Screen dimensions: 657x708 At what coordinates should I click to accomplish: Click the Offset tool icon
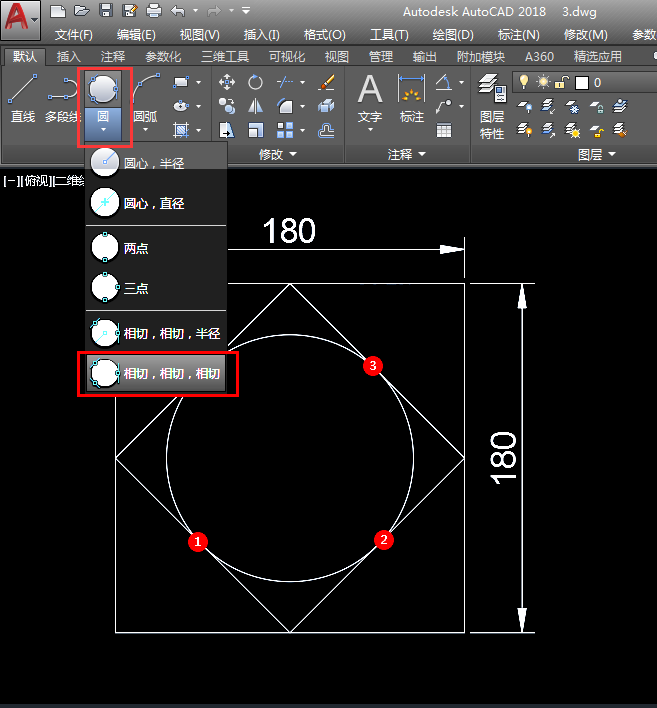pos(326,130)
